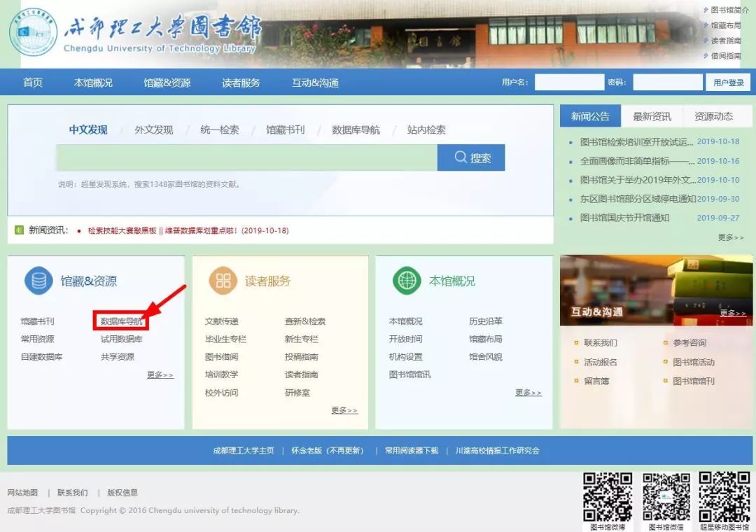Select the 馆藏书刊 search tab
Image resolution: width=756 pixels, height=532 pixels.
(286, 129)
